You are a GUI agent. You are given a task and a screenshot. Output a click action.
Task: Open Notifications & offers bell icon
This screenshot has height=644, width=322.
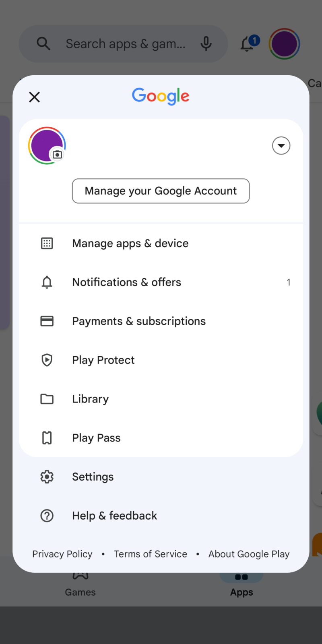tap(47, 282)
